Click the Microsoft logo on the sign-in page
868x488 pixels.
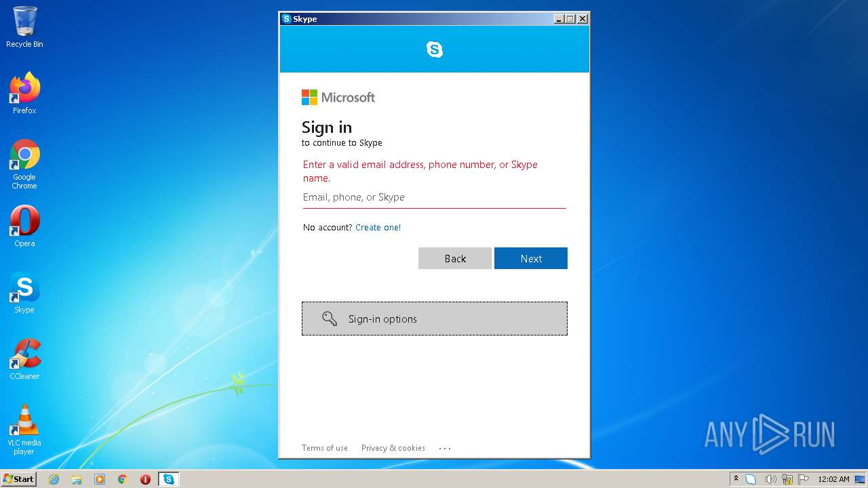[x=338, y=97]
